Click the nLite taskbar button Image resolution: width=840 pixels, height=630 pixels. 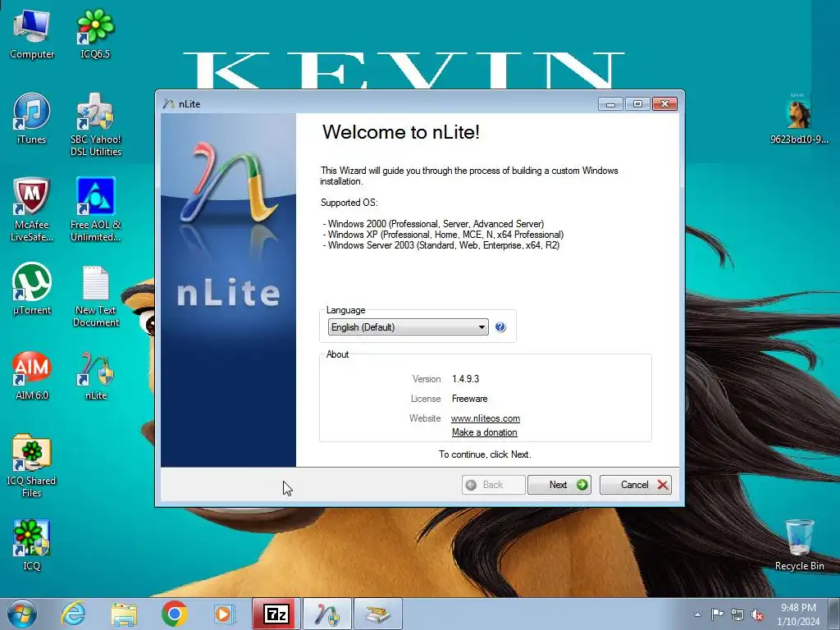click(327, 614)
